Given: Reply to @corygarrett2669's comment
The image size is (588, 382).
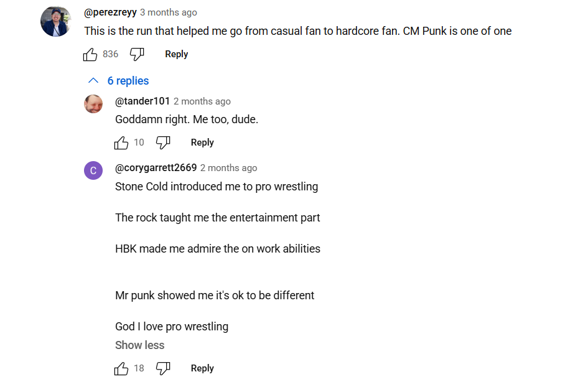Looking at the screenshot, I should pyautogui.click(x=202, y=368).
